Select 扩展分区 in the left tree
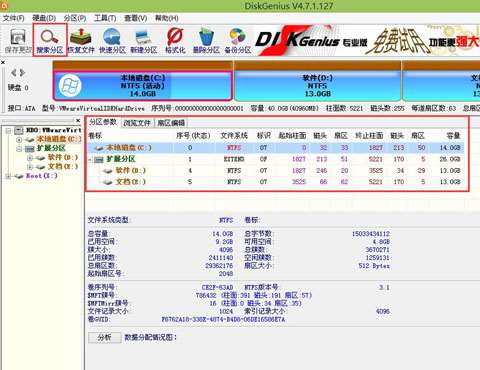This screenshot has width=480, height=370. tap(51, 148)
